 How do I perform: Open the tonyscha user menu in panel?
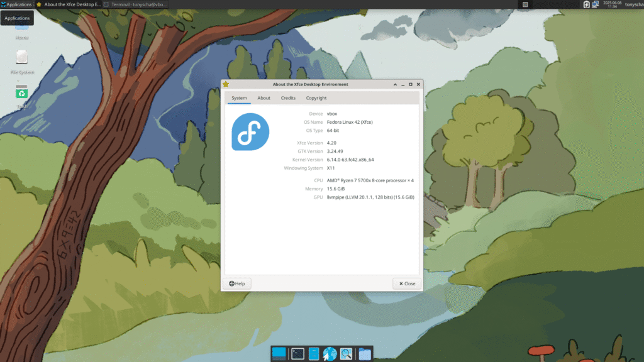(x=634, y=4)
